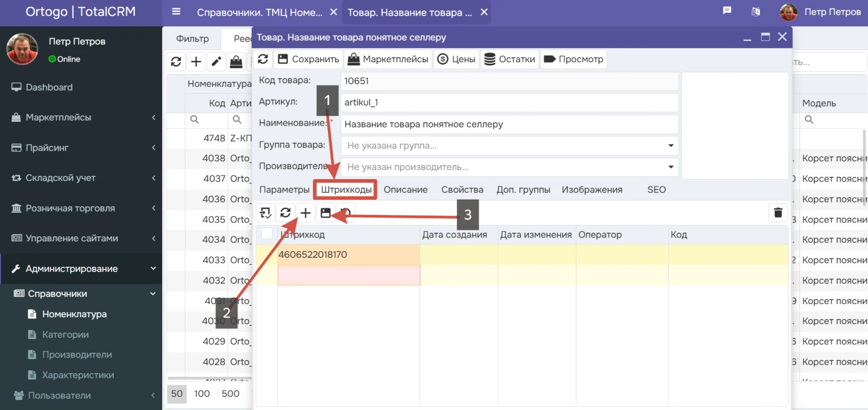Expand Розничная торговля in the sidebar
The width and height of the screenshot is (868, 410).
(x=81, y=208)
